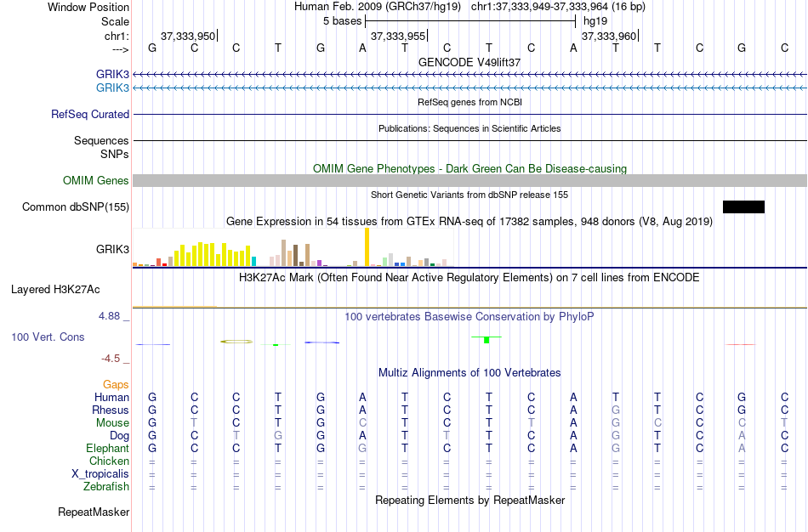
Task: Click the SNPs track label
Action: (x=115, y=154)
